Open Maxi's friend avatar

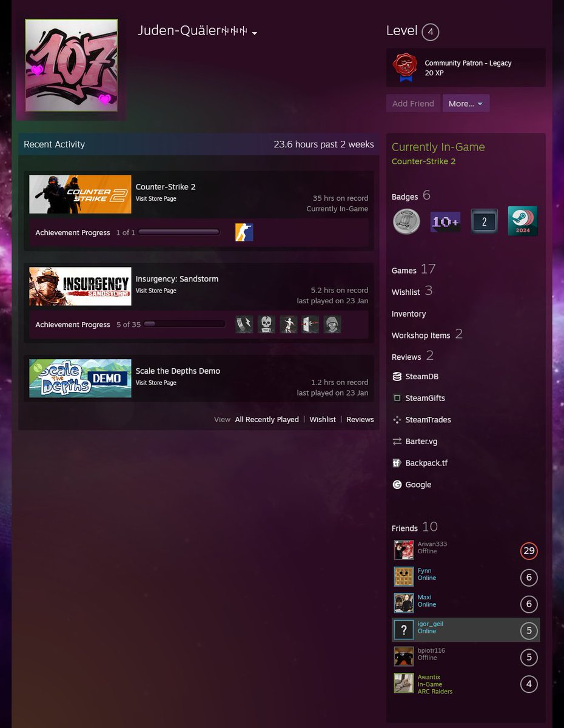point(404,604)
